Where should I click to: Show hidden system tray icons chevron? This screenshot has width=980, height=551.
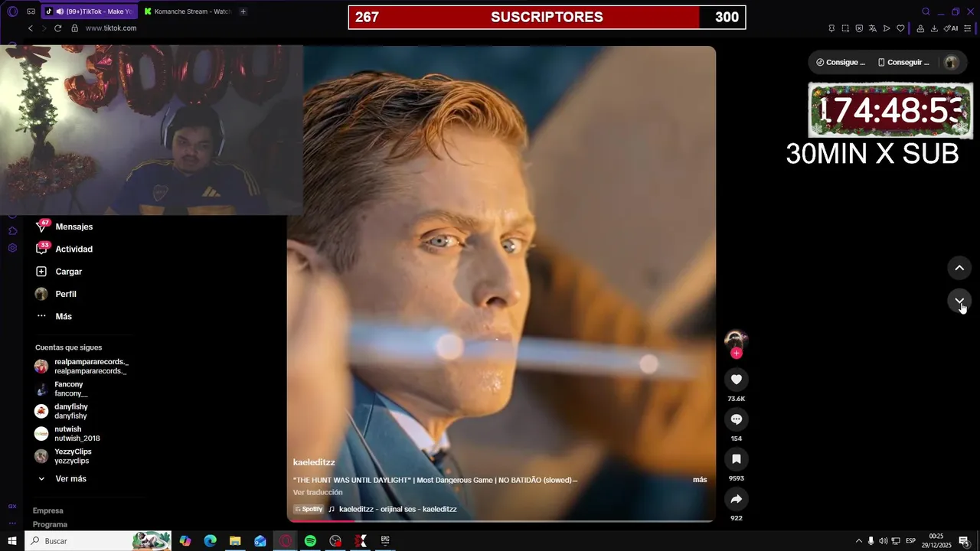pos(858,541)
